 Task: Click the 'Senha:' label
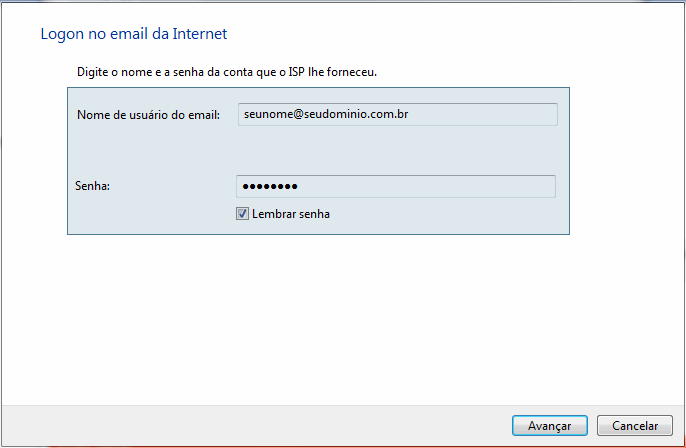pos(91,186)
